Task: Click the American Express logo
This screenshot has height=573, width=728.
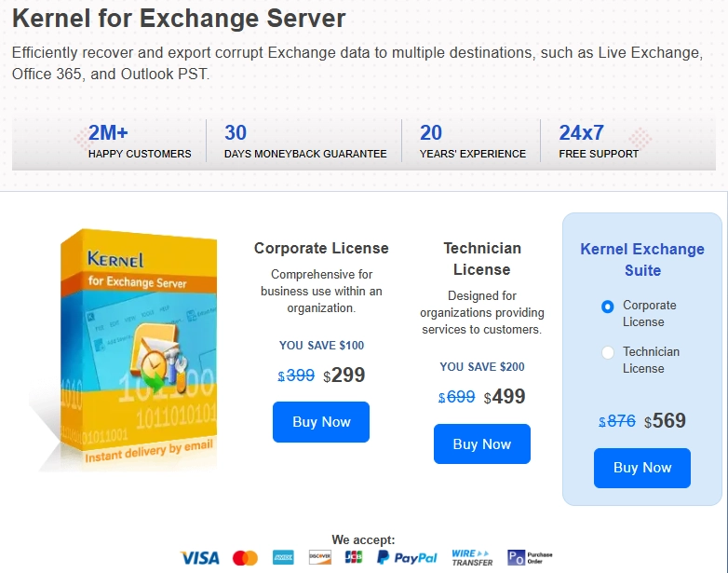Action: (283, 557)
